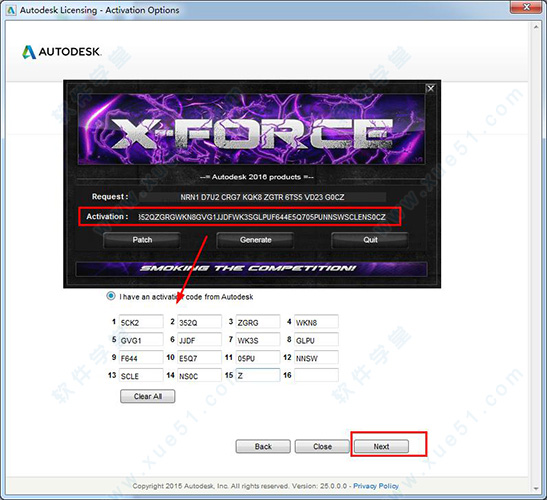Click the empty activation code box 16
The width and height of the screenshot is (547, 500).
[316, 375]
